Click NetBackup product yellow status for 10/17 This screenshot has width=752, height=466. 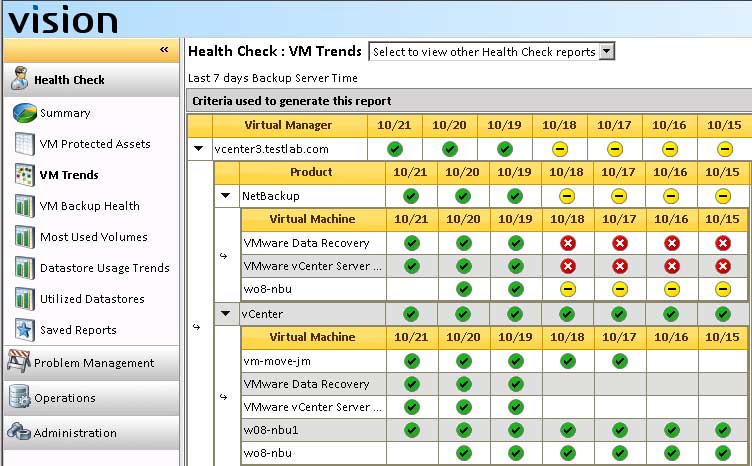(x=619, y=196)
